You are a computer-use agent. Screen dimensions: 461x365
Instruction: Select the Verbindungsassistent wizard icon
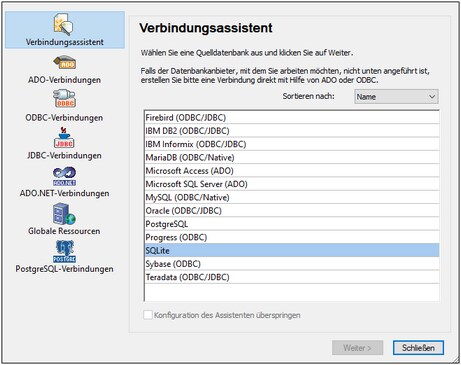[x=63, y=24]
